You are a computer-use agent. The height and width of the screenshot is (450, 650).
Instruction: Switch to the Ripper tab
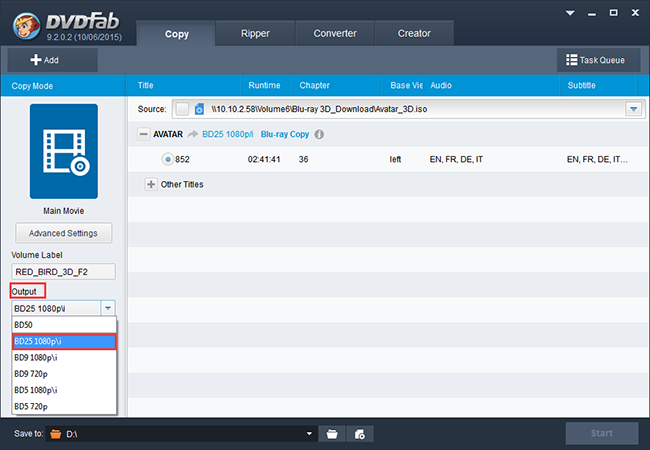click(255, 33)
